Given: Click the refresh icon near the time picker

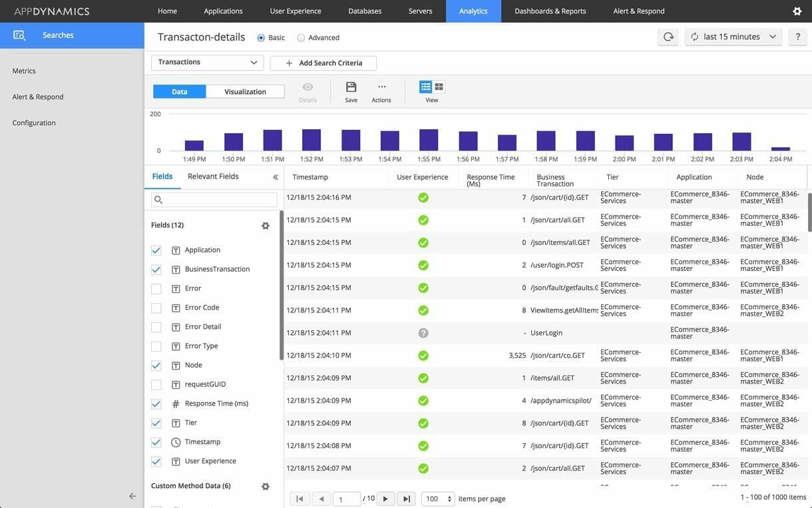Looking at the screenshot, I should click(668, 35).
